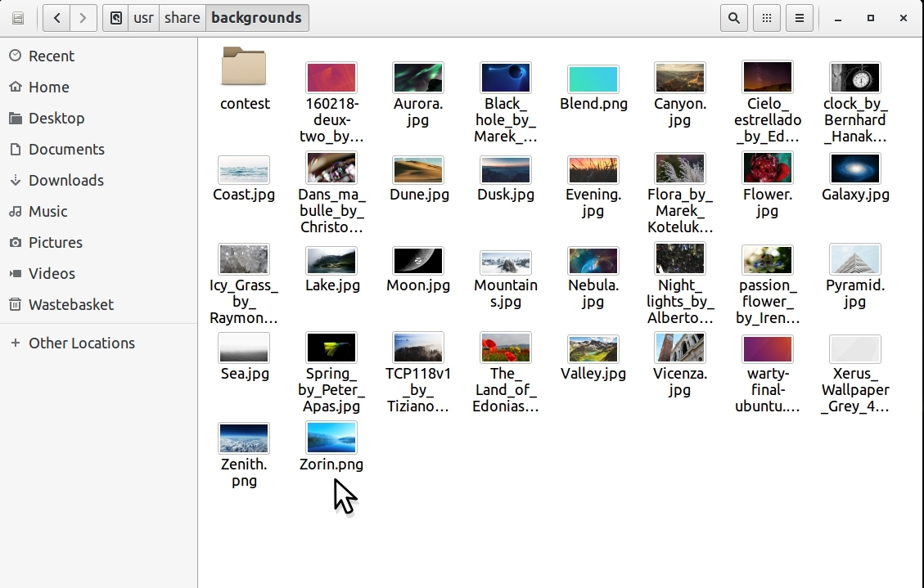Image resolution: width=924 pixels, height=588 pixels.
Task: Toggle the grid view icon button
Action: pyautogui.click(x=767, y=18)
